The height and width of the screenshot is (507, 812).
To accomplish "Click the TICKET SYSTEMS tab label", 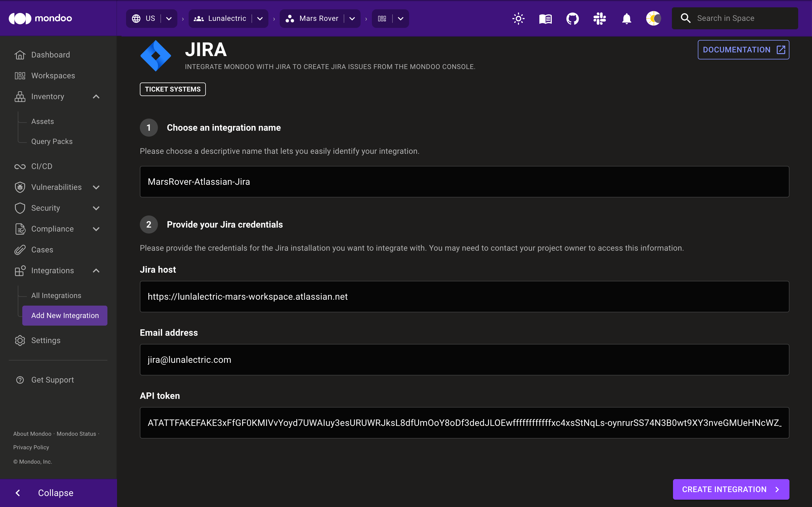I will [x=173, y=89].
